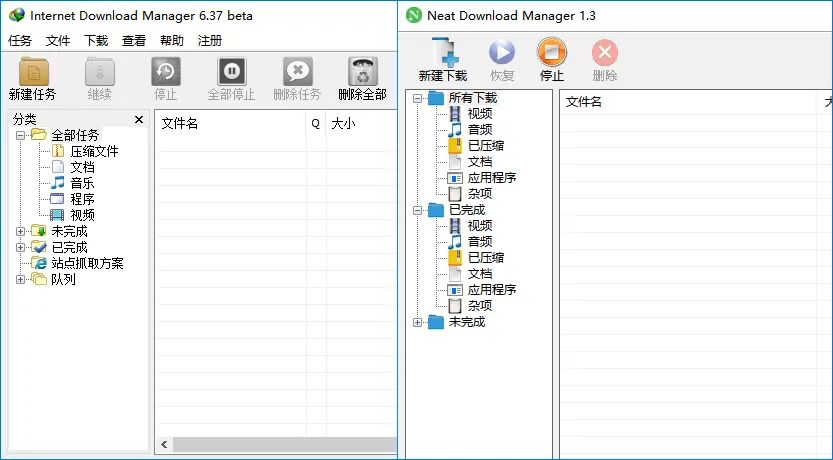
Task: Click the 继续 resume icon in IDM
Action: (99, 71)
